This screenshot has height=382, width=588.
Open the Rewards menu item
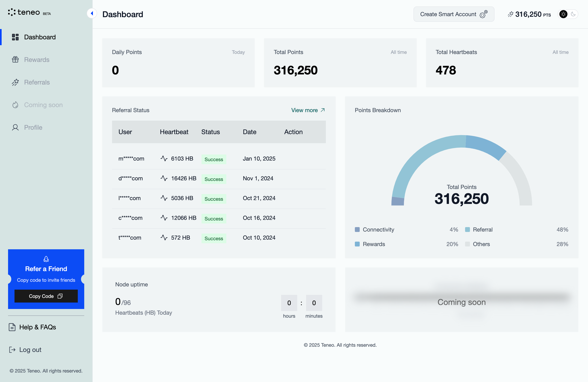pos(36,59)
